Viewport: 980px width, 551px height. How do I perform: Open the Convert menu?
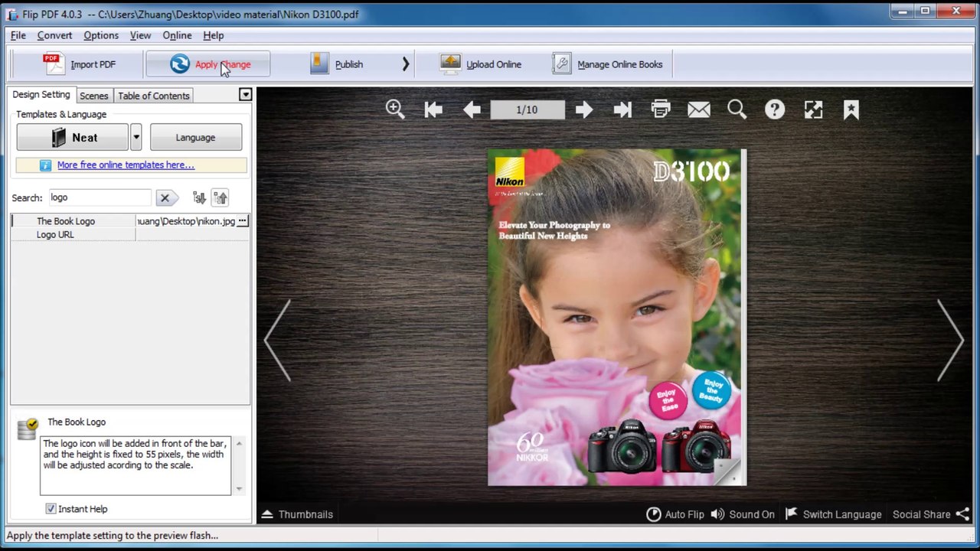tap(54, 35)
